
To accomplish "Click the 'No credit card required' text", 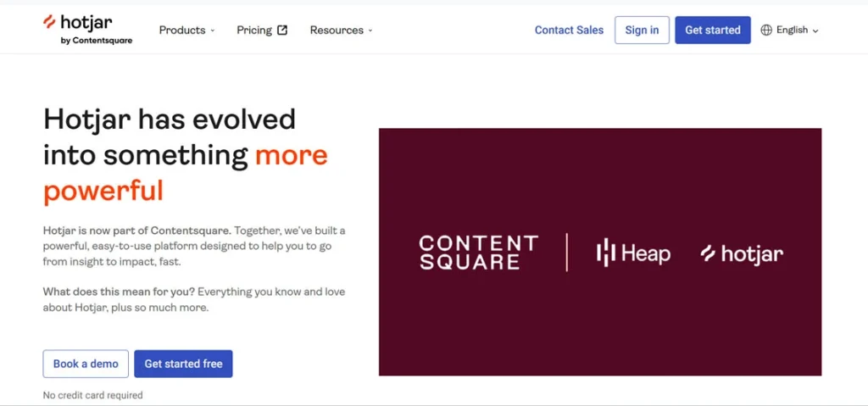I will (93, 395).
